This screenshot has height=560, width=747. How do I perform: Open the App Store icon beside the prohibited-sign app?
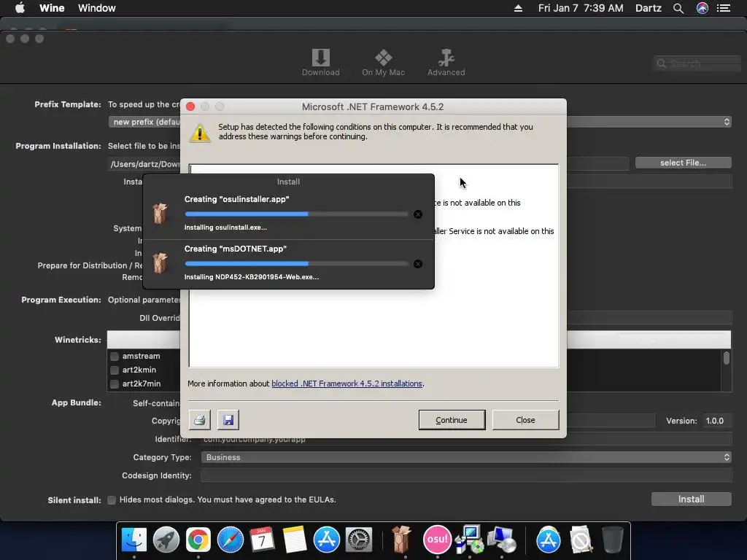point(549,540)
